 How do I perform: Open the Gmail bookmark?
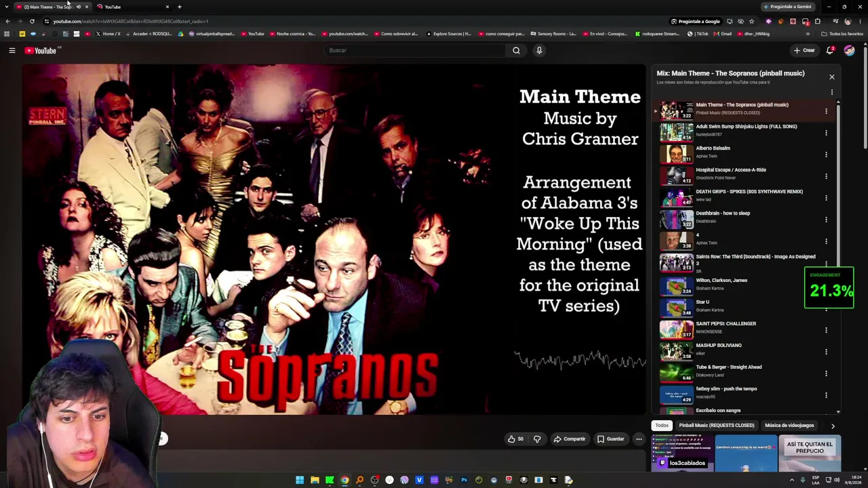pyautogui.click(x=723, y=34)
